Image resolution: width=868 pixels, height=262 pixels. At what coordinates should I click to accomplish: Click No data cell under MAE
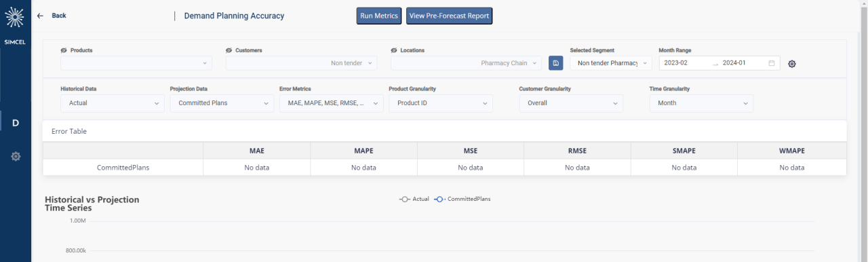point(256,167)
